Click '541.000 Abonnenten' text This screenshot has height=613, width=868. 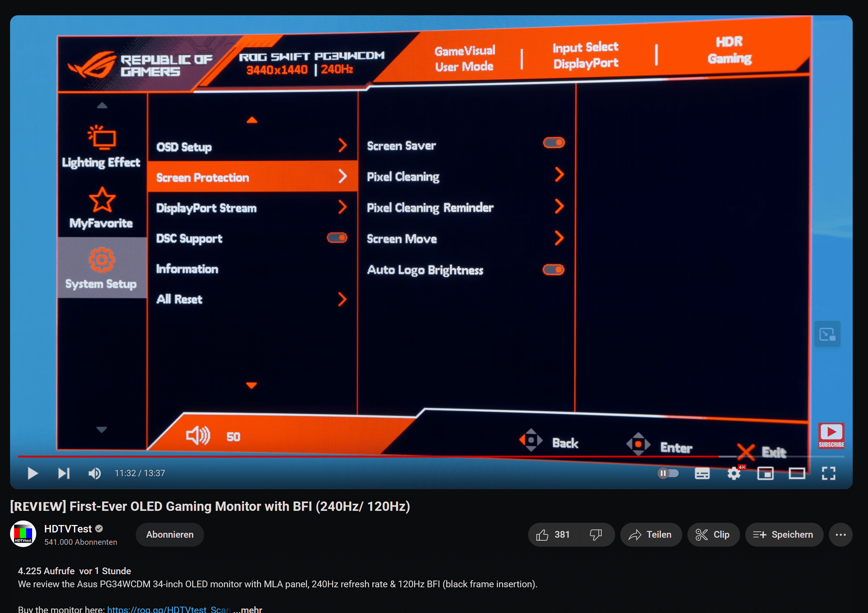pos(81,542)
